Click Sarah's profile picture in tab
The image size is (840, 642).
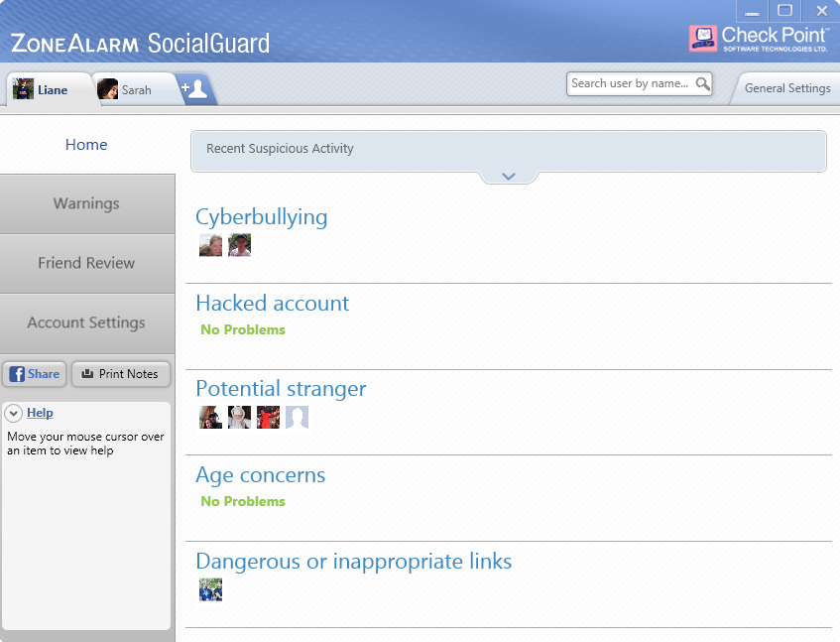(x=107, y=89)
